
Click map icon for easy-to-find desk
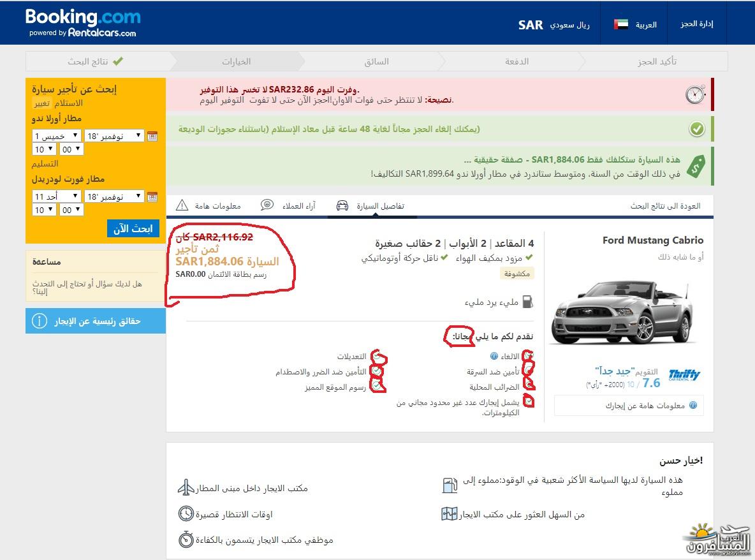pos(450,514)
